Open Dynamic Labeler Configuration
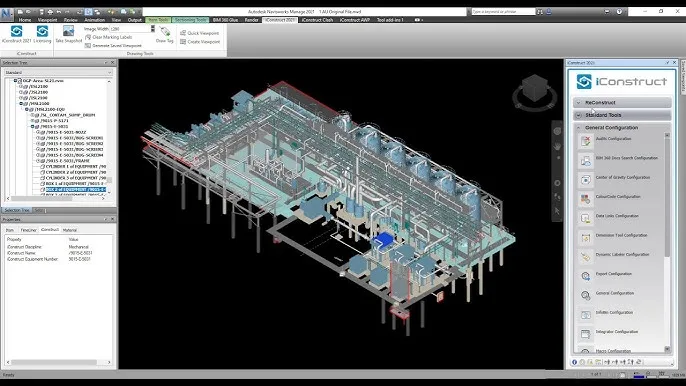The width and height of the screenshot is (686, 386). pos(622,254)
